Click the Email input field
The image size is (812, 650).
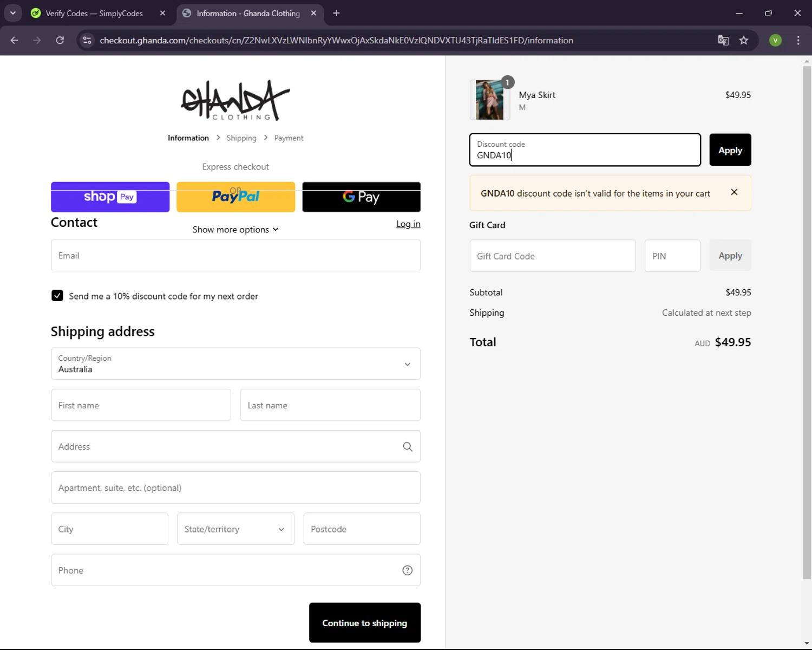[x=235, y=256]
